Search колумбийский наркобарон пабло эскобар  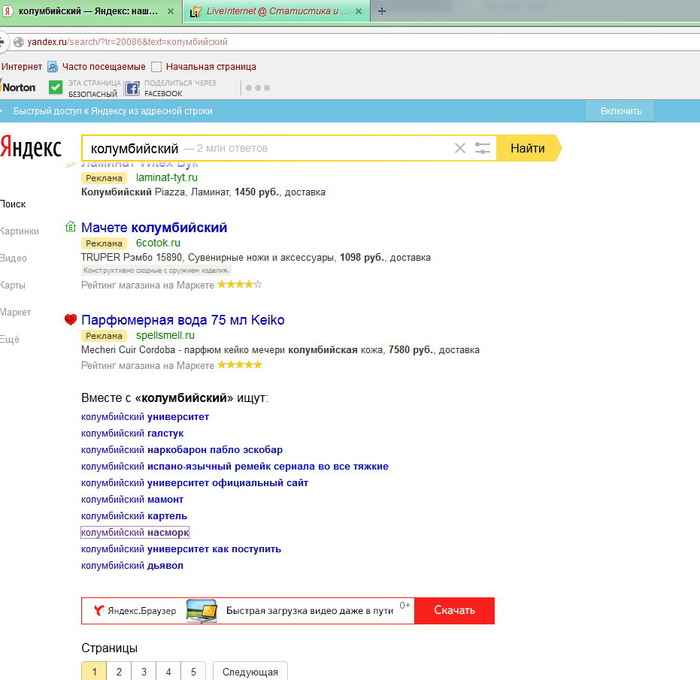coord(182,450)
